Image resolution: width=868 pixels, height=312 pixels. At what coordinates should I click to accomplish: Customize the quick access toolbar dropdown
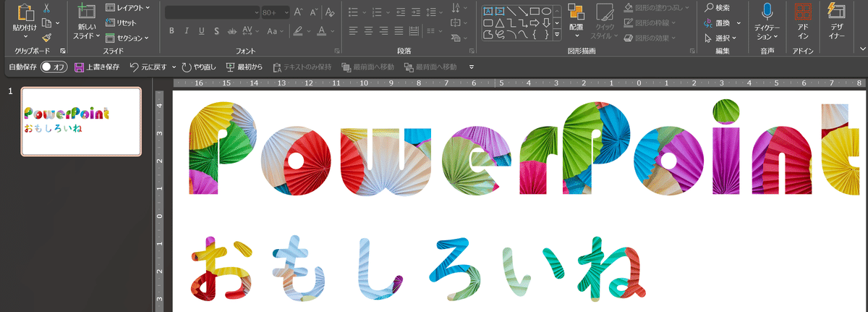tap(472, 67)
